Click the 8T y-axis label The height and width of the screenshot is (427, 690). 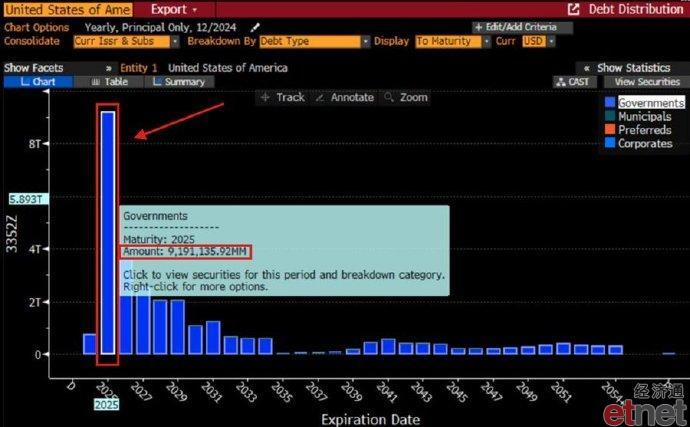(35, 144)
